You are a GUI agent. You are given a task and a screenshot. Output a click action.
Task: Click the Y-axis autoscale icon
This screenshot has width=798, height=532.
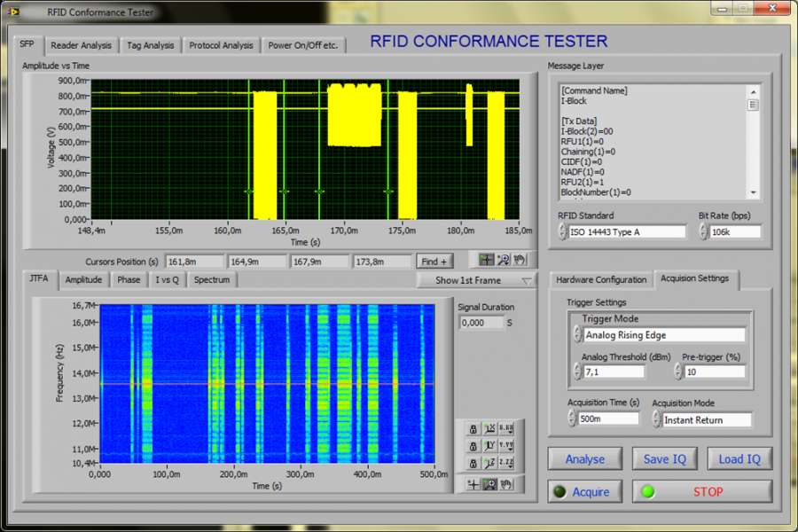pyautogui.click(x=489, y=446)
